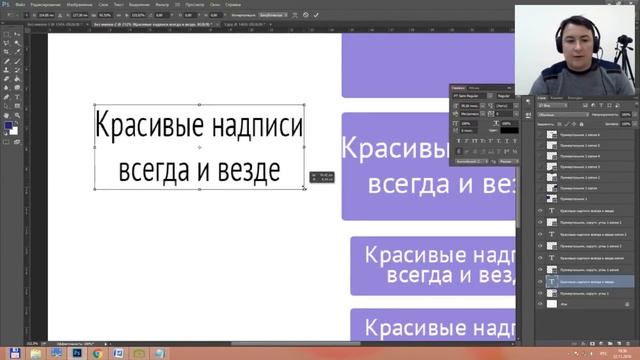The width and height of the screenshot is (640, 360).
Task: Click the canvas horizontal scrollbar
Action: tap(296, 344)
